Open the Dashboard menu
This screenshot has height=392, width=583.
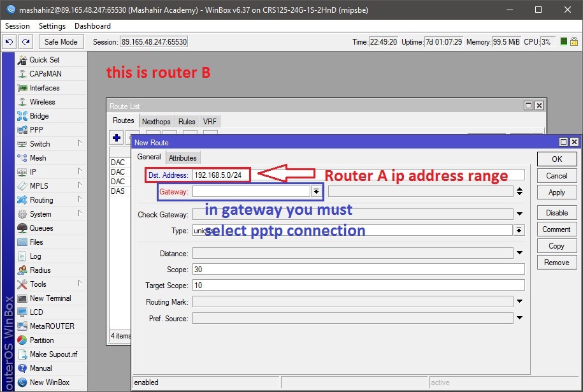point(92,26)
